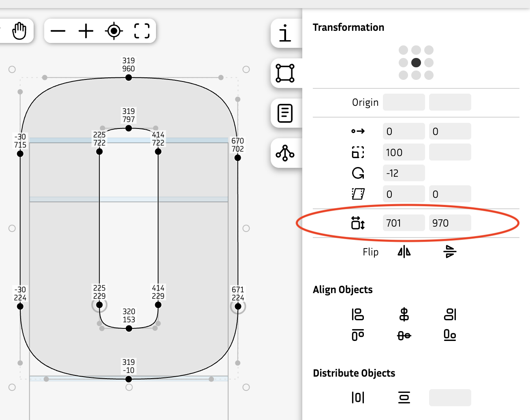
Task: Click the width field showing 701
Action: pyautogui.click(x=404, y=223)
